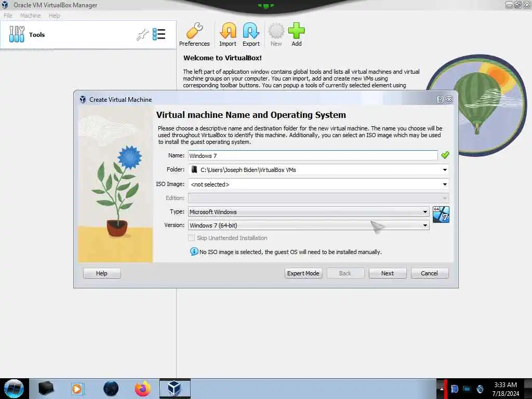532x399 pixels.
Task: Click the 'Create Virtual Machine' title text
Action: 121,99
